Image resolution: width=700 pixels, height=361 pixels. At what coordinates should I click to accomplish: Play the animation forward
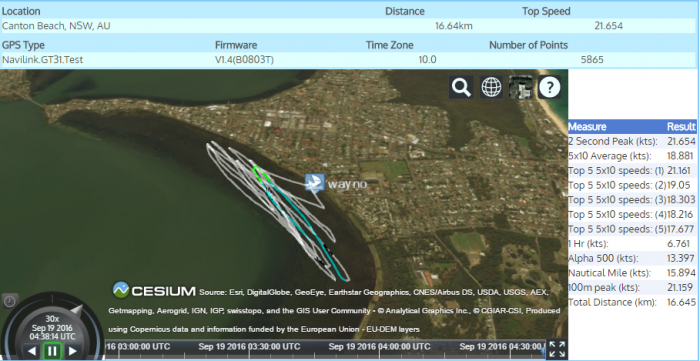73,351
